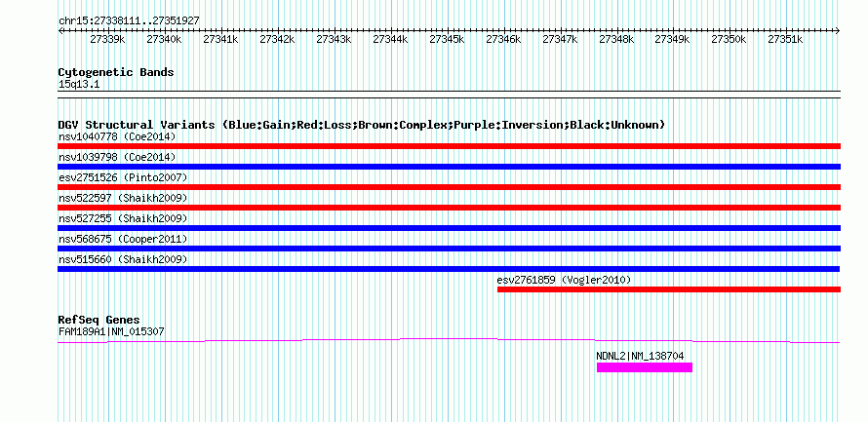Screen dimensions: 868x422
Task: Click the 27342k ruler label
Action: [277, 39]
